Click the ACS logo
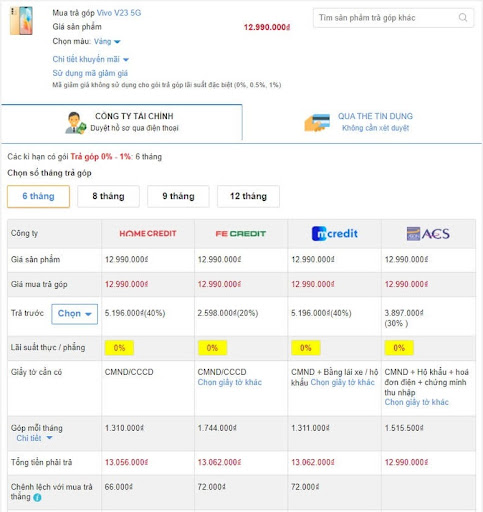Viewport: 483px width, 512px height. click(428, 234)
